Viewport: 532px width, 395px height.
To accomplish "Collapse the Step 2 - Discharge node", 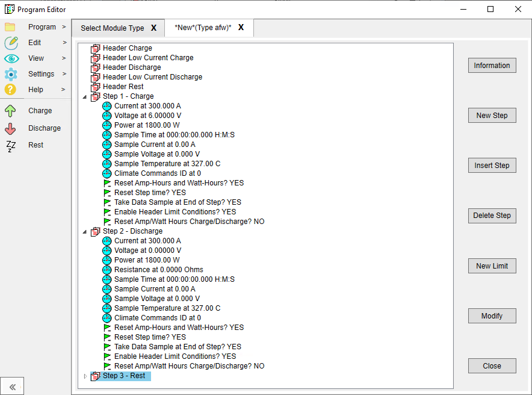I will (x=84, y=232).
